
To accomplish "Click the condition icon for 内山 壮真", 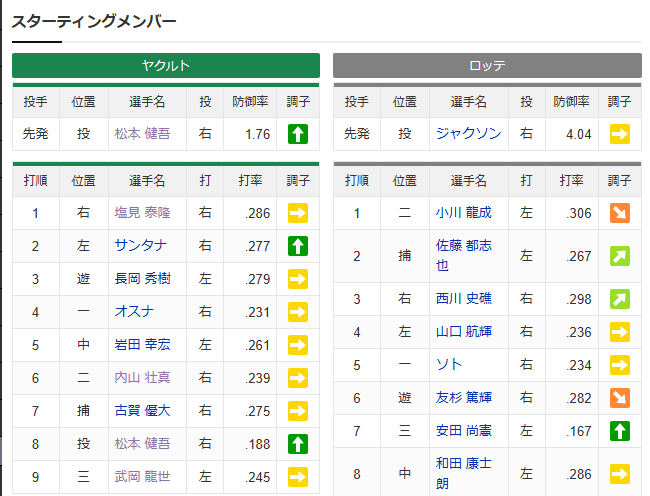I will pyautogui.click(x=298, y=378).
